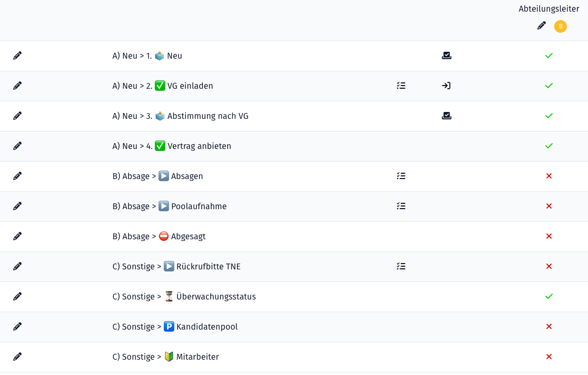This screenshot has height=375, width=588.
Task: Click checklist icon for 'Rückrufbitte TNE'
Action: point(401,266)
